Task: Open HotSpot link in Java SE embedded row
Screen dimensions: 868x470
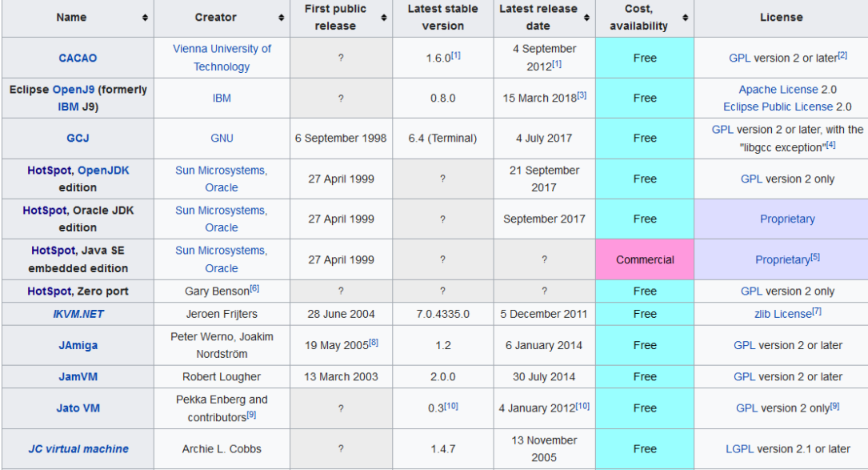Action: pyautogui.click(x=53, y=251)
